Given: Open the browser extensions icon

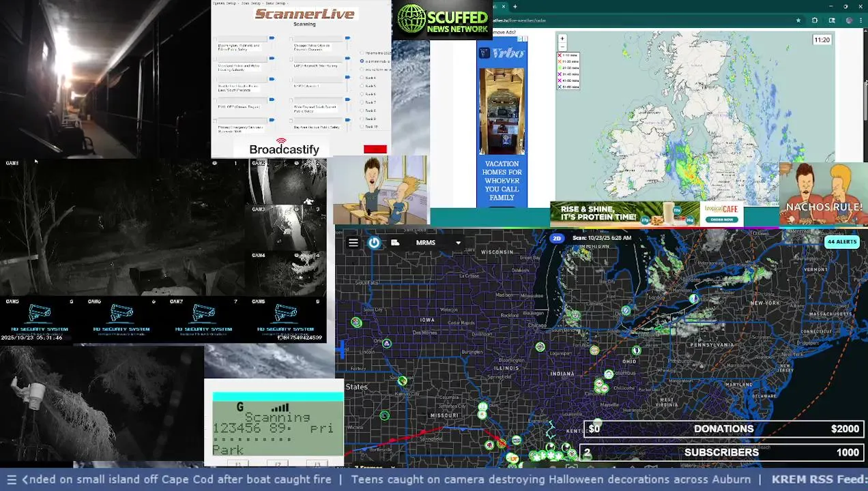Looking at the screenshot, I should point(815,20).
